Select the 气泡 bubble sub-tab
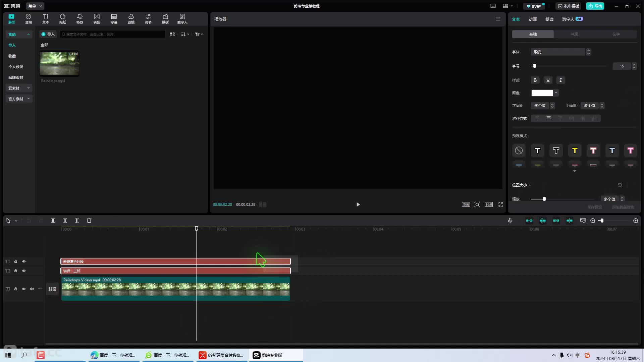Image resolution: width=644 pixels, height=362 pixels. click(575, 34)
